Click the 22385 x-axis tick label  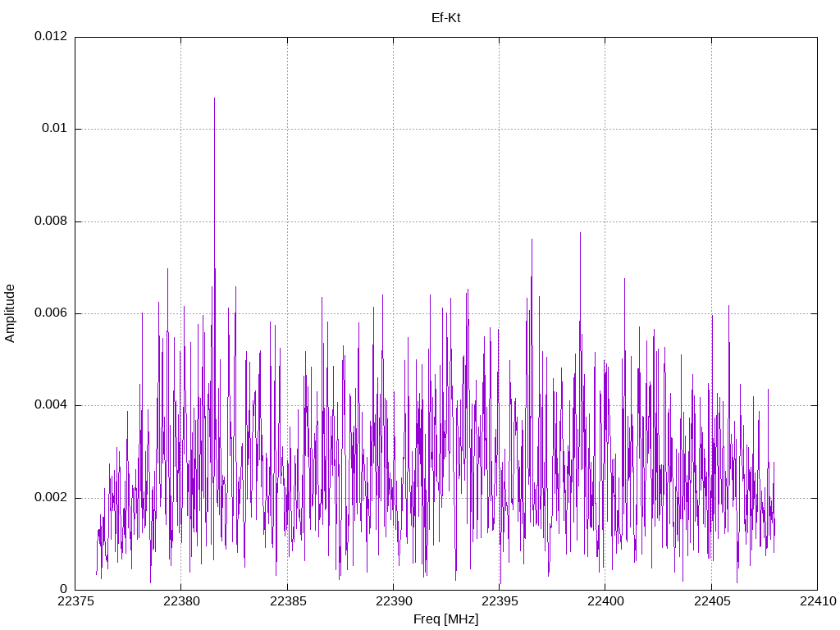click(x=288, y=601)
